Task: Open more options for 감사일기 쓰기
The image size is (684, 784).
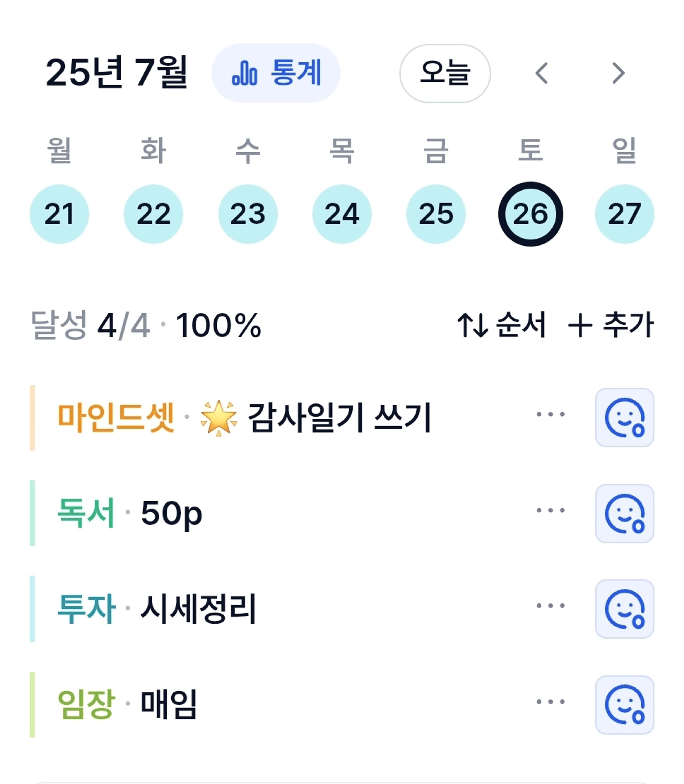Action: [x=550, y=414]
